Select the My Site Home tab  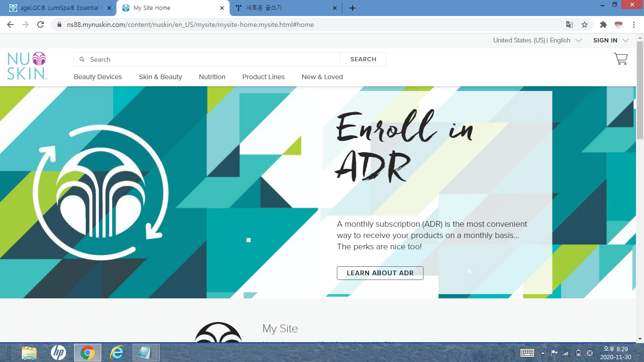click(173, 8)
